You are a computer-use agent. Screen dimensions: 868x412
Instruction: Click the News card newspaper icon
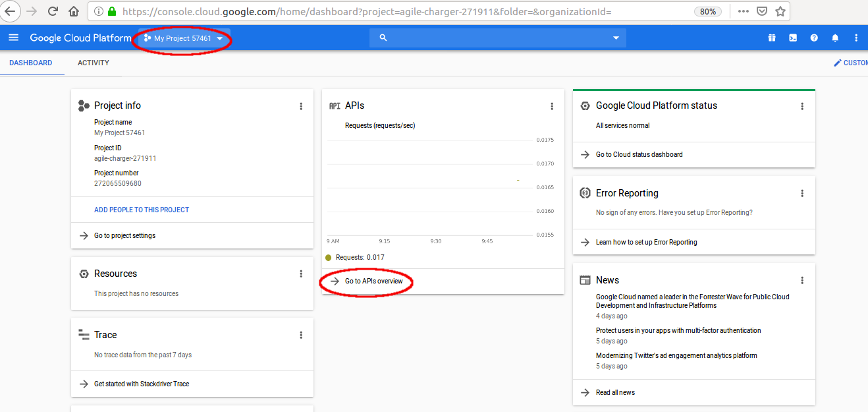point(585,280)
